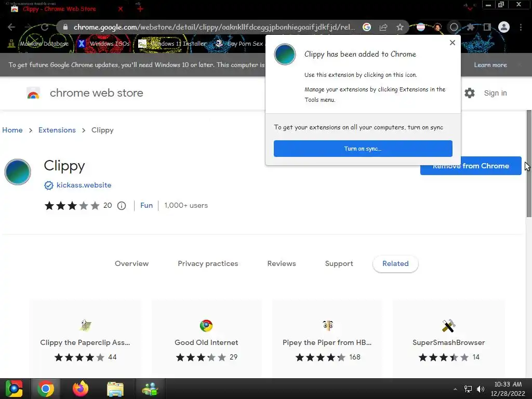Click Turn on sync button
This screenshot has height=399, width=532.
pos(363,149)
